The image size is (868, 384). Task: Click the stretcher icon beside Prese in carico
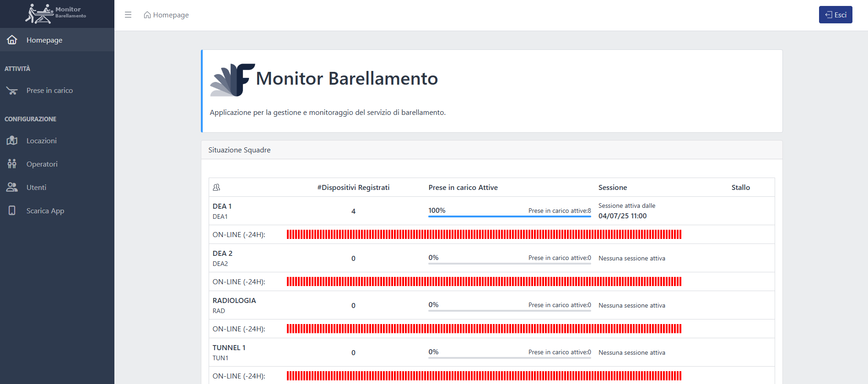12,91
